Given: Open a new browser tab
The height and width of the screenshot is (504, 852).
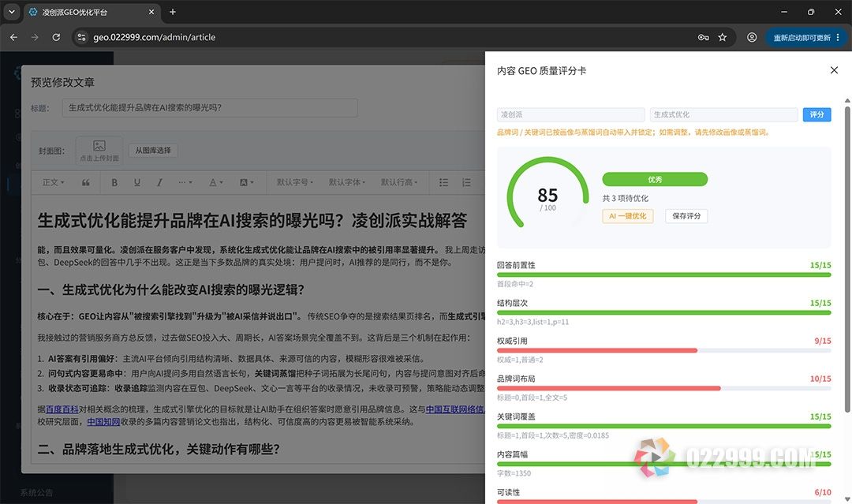Looking at the screenshot, I should (x=172, y=12).
